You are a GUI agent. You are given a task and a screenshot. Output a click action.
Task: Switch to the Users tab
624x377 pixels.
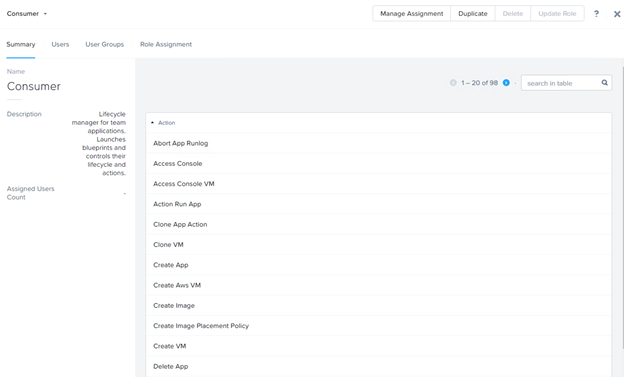point(60,44)
